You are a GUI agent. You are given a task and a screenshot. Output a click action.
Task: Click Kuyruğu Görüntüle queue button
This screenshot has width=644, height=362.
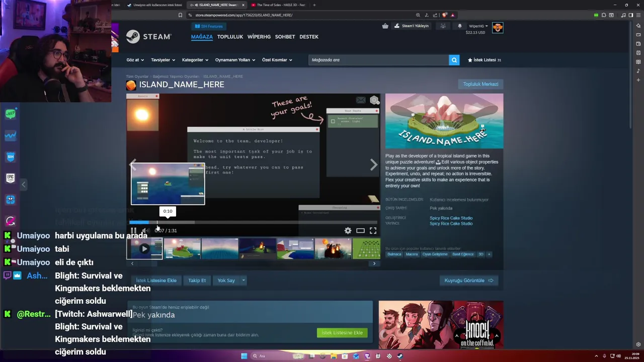point(469,281)
